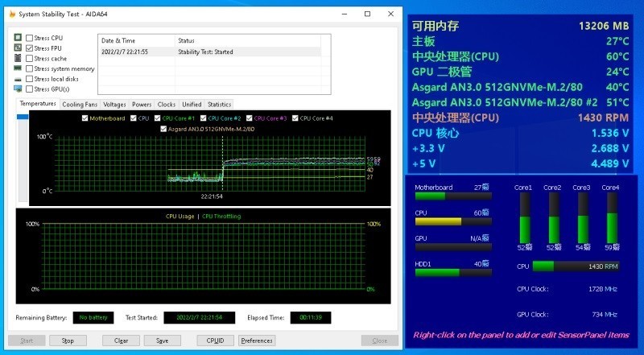The image size is (644, 355).
Task: Uncheck the Stress FPU checkbox
Action: [29, 48]
